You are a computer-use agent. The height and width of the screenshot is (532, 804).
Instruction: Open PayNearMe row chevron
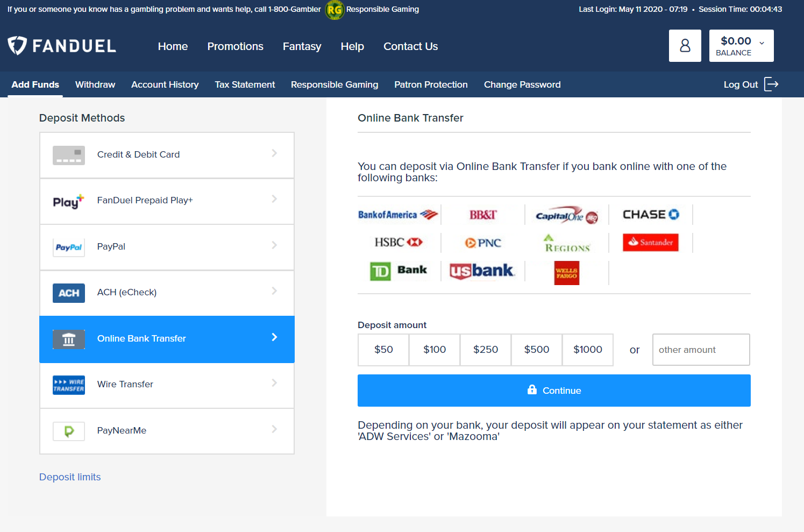click(274, 429)
